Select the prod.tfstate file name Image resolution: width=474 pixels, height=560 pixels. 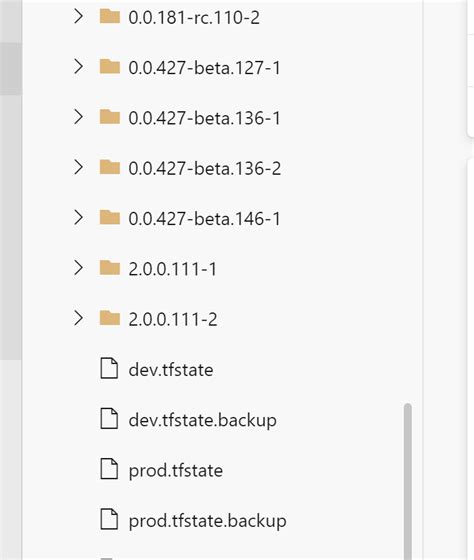click(175, 471)
